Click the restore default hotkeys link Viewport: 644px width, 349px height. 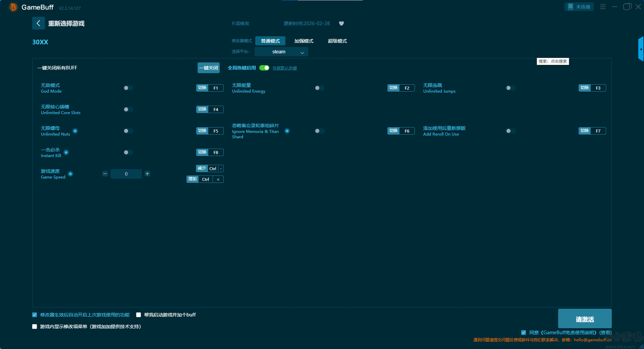click(x=284, y=68)
